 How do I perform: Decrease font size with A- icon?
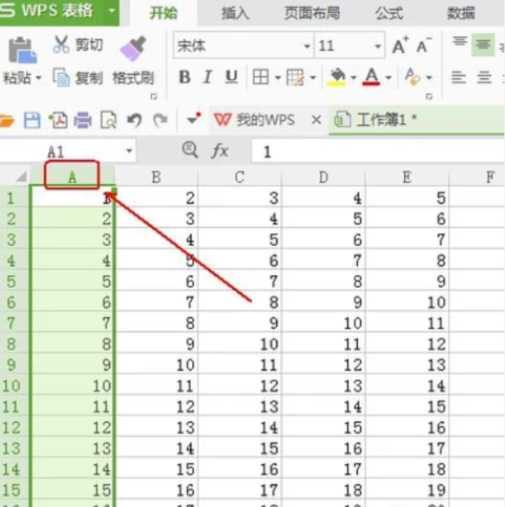pyautogui.click(x=424, y=45)
